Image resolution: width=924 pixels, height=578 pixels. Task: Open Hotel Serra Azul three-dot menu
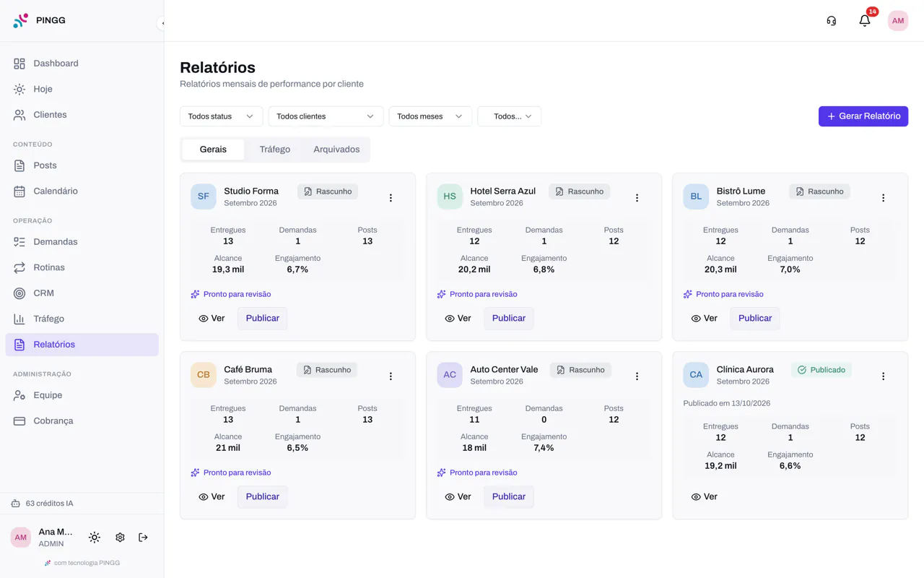pyautogui.click(x=637, y=197)
